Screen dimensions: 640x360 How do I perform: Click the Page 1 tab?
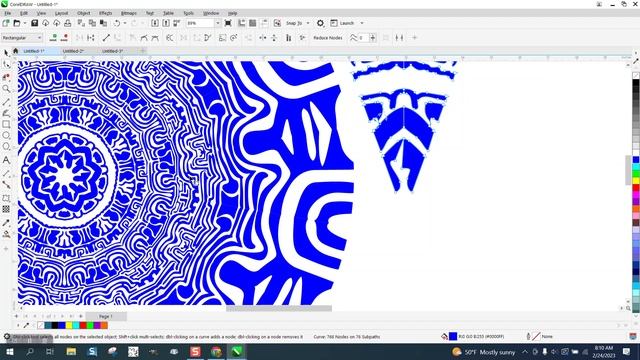(105, 316)
